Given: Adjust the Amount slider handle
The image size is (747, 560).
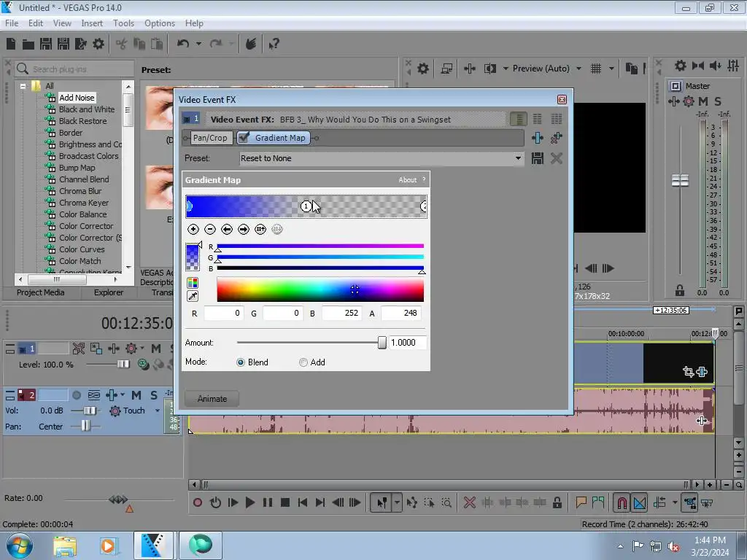Looking at the screenshot, I should (x=382, y=343).
